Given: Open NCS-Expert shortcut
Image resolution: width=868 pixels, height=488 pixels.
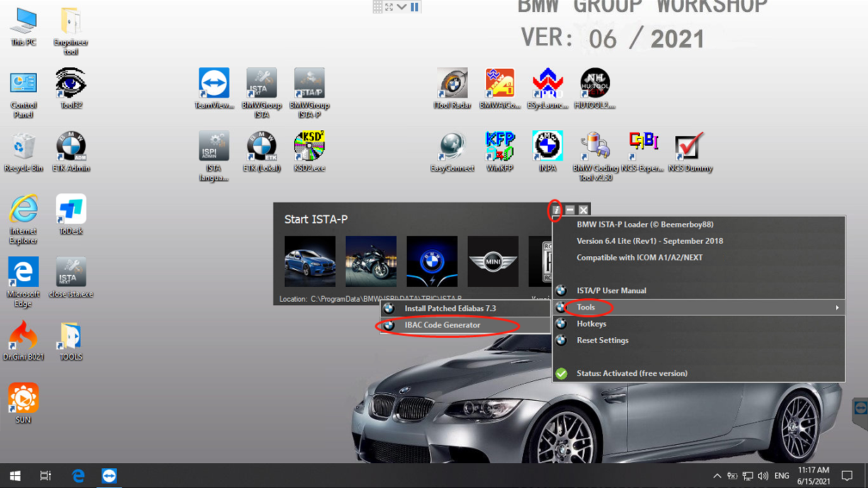Looking at the screenshot, I should (643, 152).
